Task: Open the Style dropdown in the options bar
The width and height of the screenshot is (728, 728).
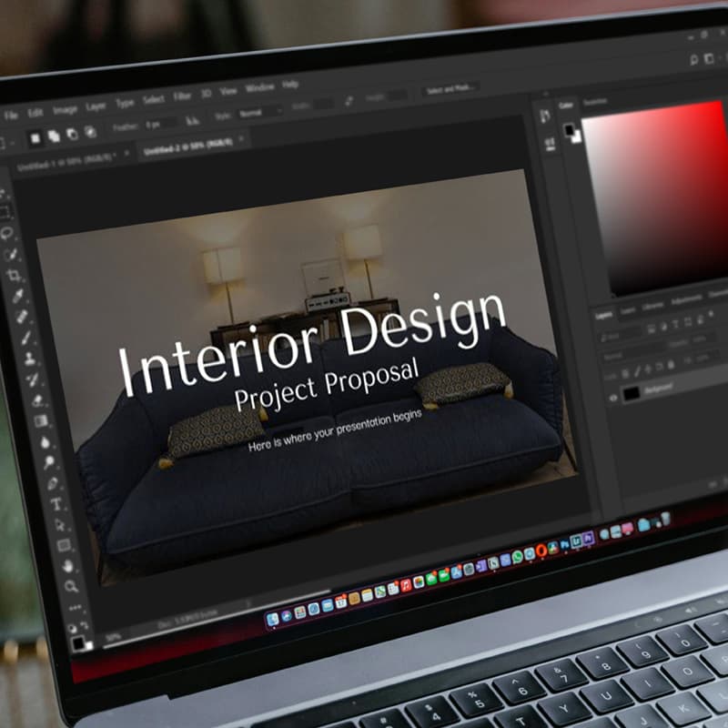Action: (260, 112)
